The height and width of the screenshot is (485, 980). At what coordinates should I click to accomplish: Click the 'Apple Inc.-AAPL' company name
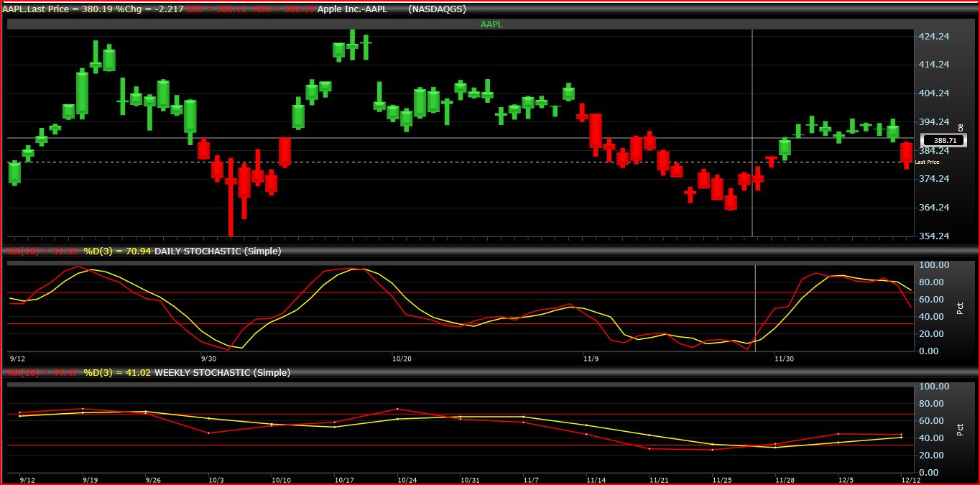[x=351, y=9]
